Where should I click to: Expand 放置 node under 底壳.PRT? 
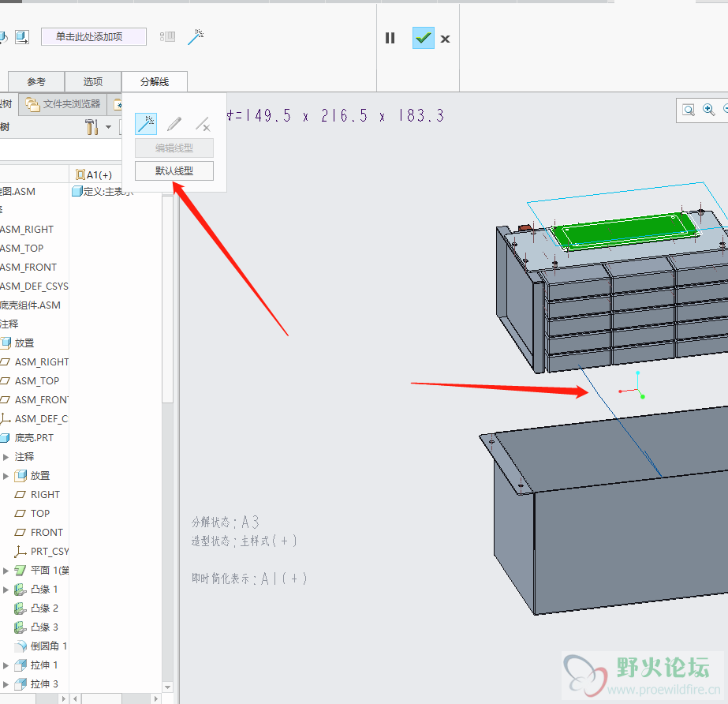click(6, 476)
